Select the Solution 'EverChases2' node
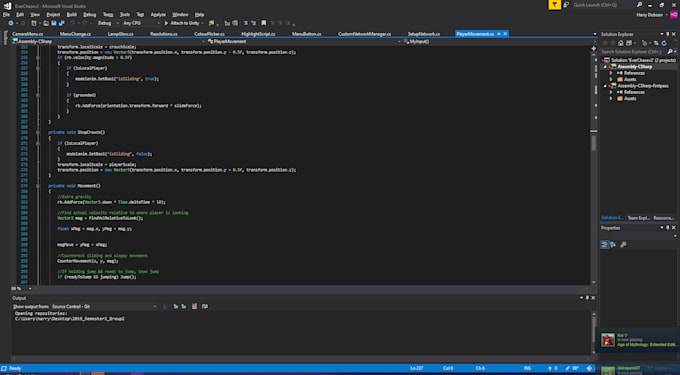680x375 pixels. pos(638,60)
